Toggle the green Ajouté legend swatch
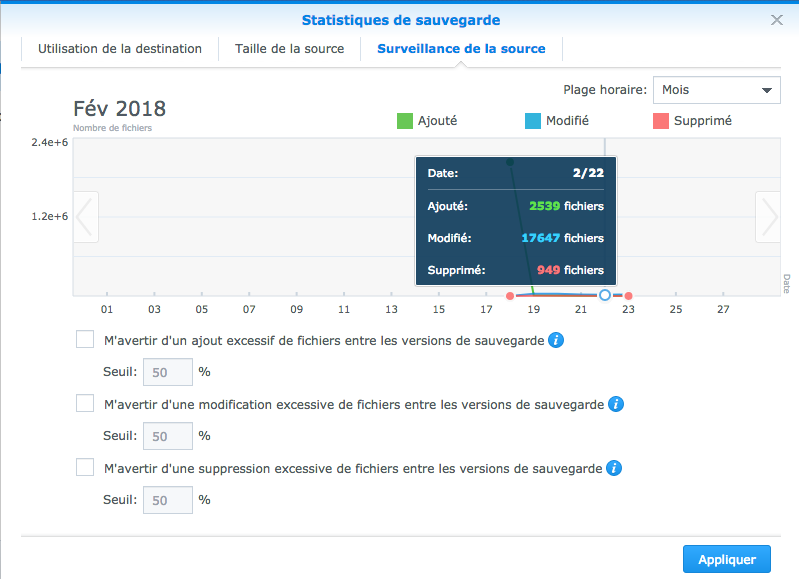This screenshot has height=579, width=799. tap(405, 121)
